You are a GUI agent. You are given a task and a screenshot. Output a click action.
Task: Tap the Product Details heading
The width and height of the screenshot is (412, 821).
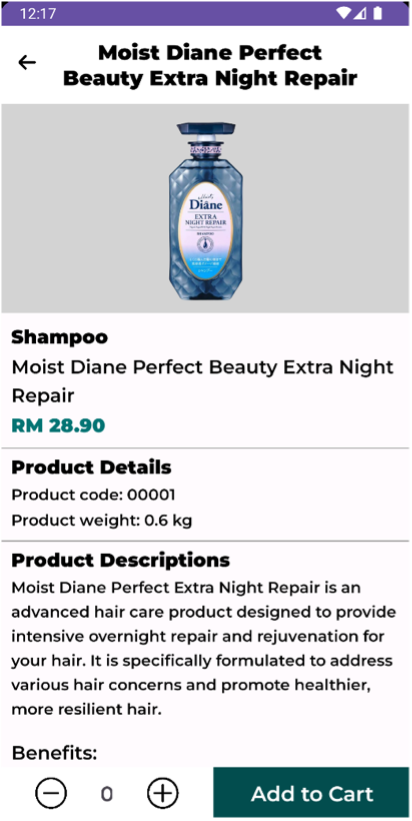pos(92,467)
